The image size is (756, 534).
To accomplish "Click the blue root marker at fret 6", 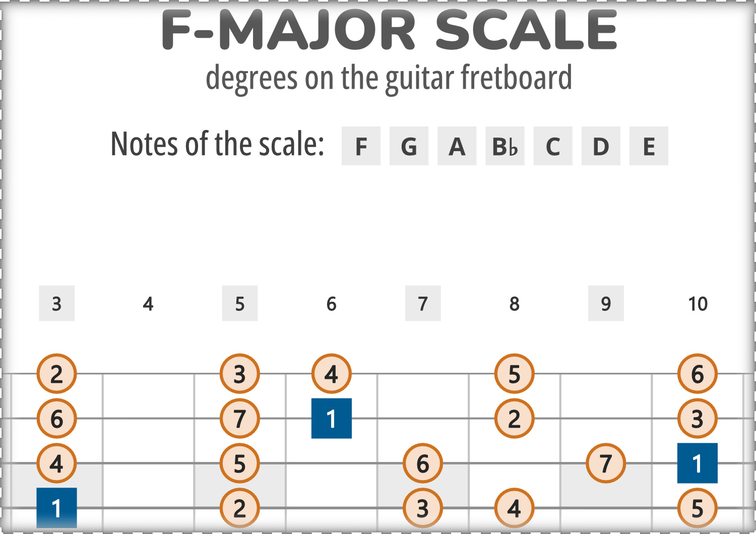I will [332, 418].
